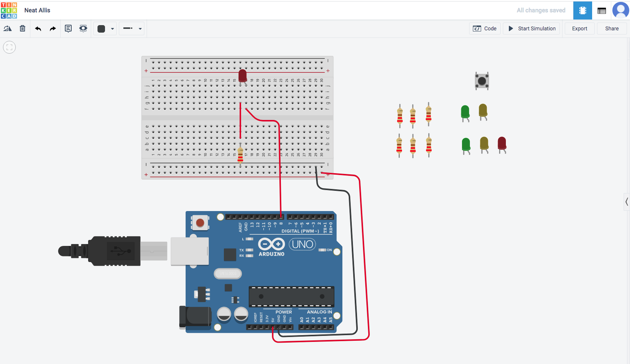Select the USB cable plug
Screen dimensions: 630x364
112,251
